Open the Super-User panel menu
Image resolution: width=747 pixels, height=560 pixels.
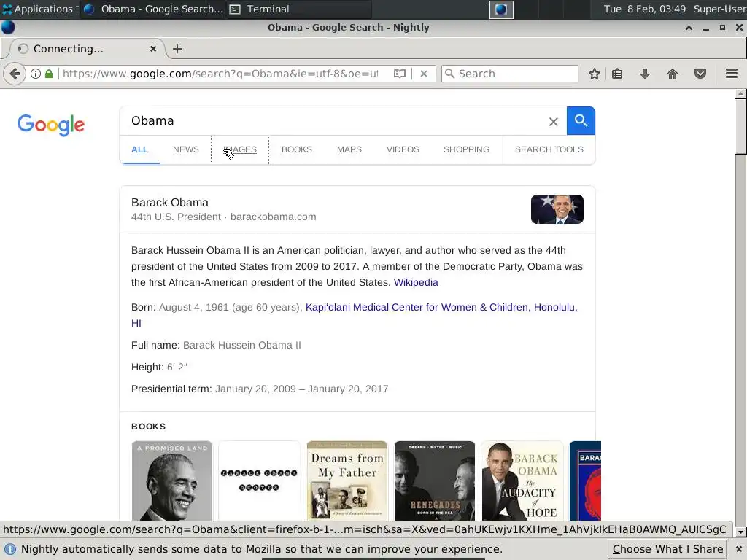coord(719,9)
